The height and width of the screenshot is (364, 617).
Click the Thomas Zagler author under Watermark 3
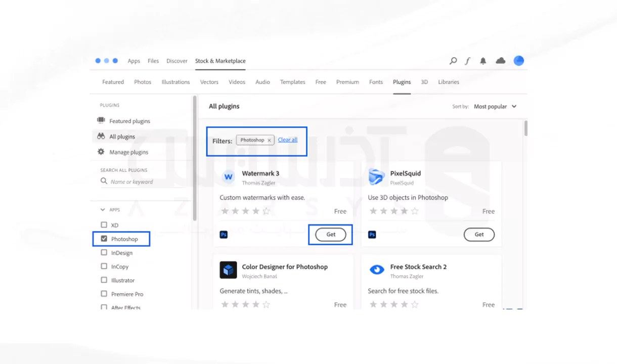[x=258, y=183]
